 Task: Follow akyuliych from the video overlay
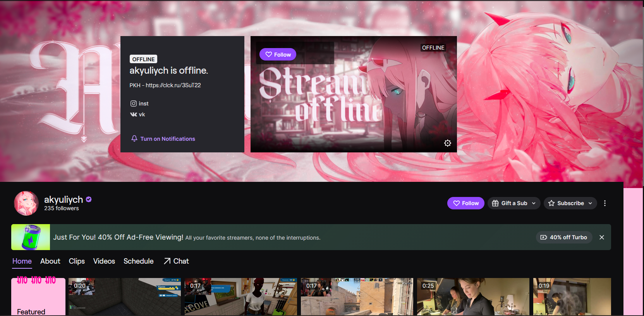point(278,55)
